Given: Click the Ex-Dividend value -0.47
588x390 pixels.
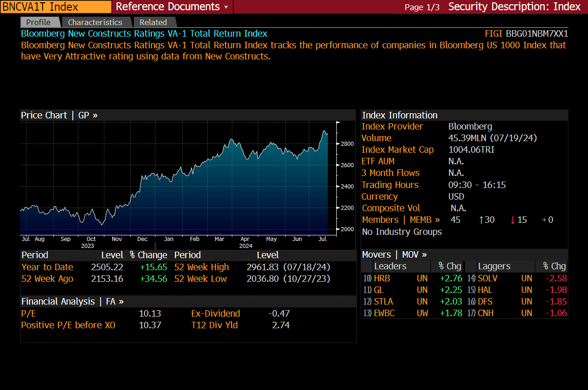Looking at the screenshot, I should pos(279,313).
